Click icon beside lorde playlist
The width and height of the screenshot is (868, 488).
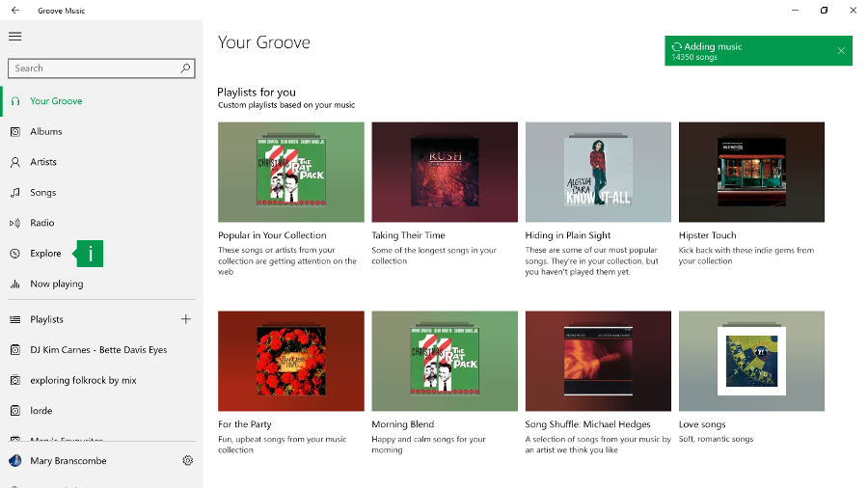click(15, 411)
